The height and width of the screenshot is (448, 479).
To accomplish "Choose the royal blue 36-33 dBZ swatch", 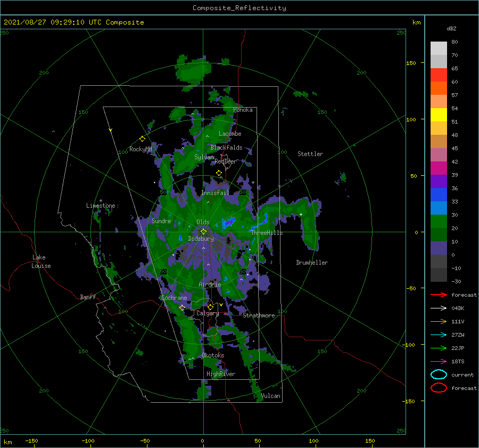I will (439, 195).
